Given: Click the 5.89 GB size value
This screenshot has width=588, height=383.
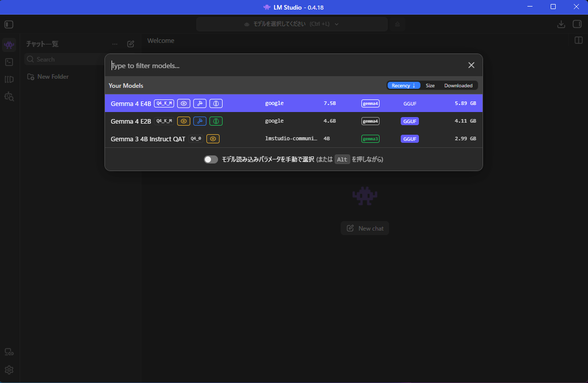Looking at the screenshot, I should 465,103.
